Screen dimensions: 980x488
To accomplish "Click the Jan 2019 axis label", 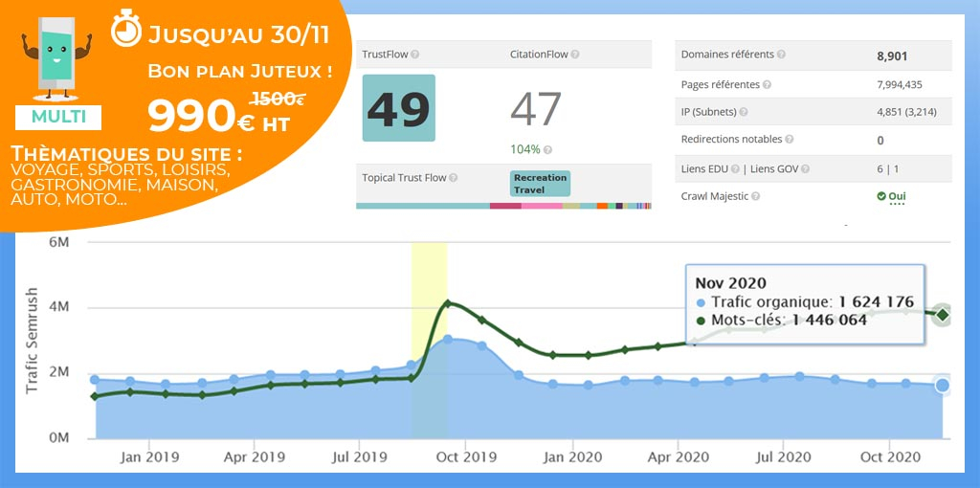I will coord(148,456).
